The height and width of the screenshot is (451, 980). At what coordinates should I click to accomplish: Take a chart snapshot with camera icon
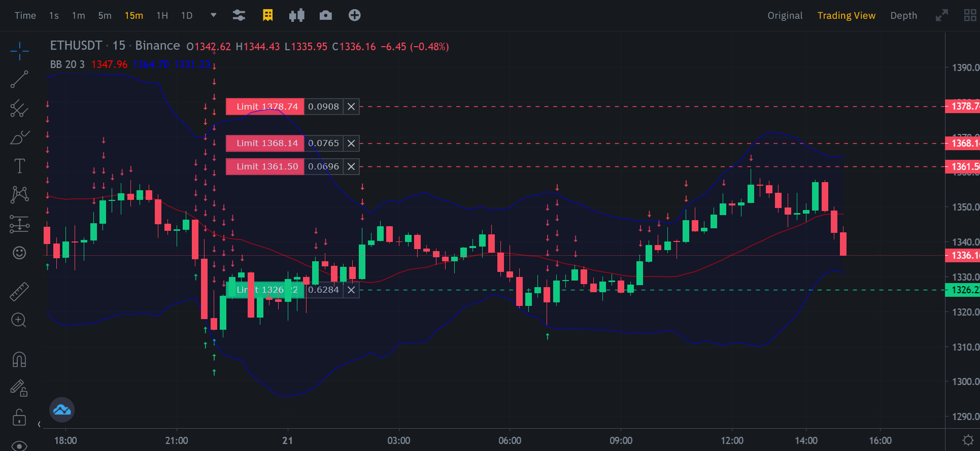pyautogui.click(x=326, y=15)
